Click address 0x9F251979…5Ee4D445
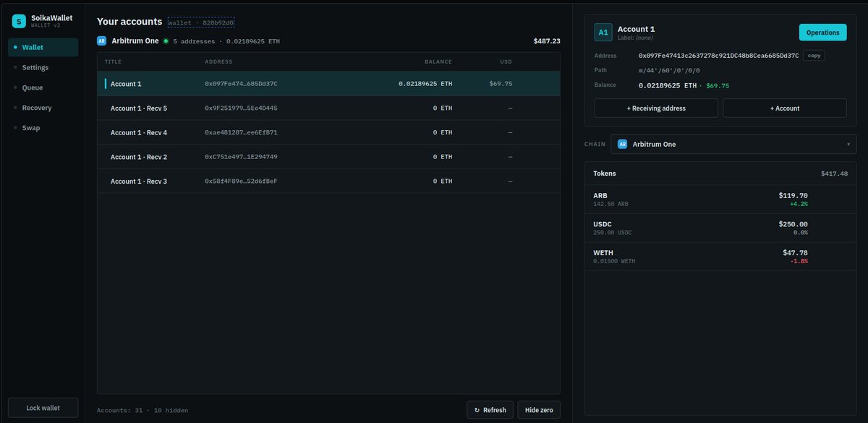 click(x=241, y=108)
